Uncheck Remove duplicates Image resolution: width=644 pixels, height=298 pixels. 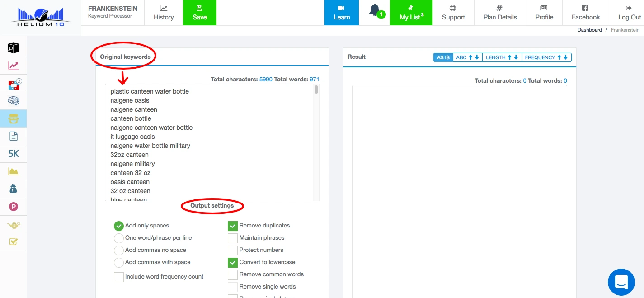233,226
